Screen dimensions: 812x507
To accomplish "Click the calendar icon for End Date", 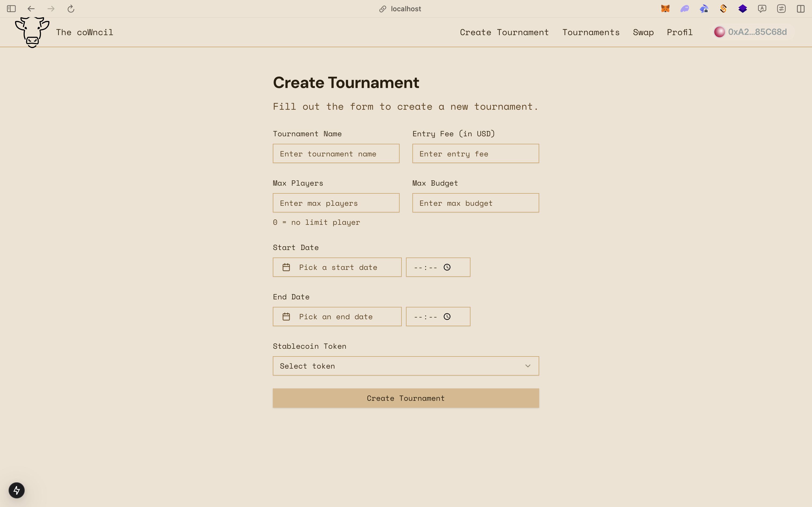I will pyautogui.click(x=286, y=317).
